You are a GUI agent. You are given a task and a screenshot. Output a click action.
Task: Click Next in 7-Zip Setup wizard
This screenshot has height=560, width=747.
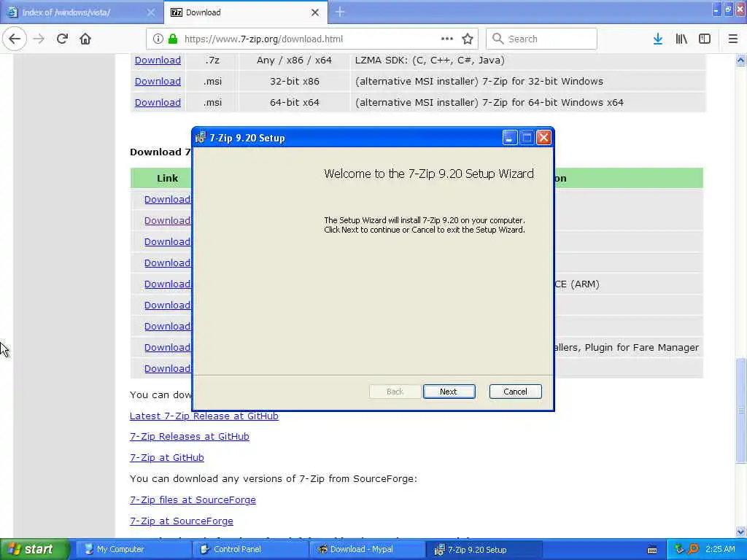click(449, 392)
